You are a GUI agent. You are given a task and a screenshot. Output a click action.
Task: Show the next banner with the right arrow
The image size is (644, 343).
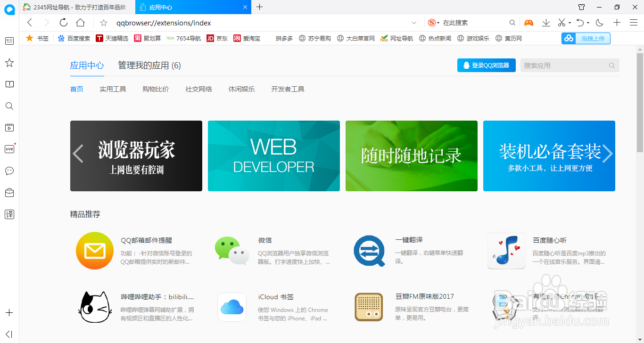click(608, 154)
